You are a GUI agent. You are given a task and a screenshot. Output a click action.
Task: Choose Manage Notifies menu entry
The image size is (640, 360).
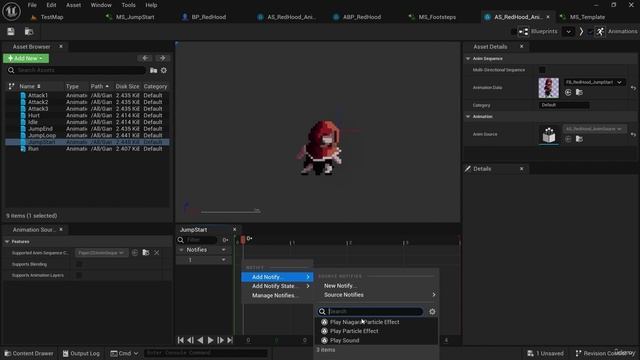[x=278, y=295]
